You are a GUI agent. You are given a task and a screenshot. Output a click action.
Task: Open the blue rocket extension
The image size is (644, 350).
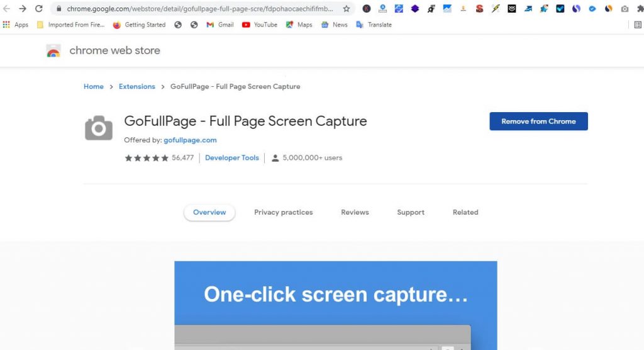pos(544,9)
